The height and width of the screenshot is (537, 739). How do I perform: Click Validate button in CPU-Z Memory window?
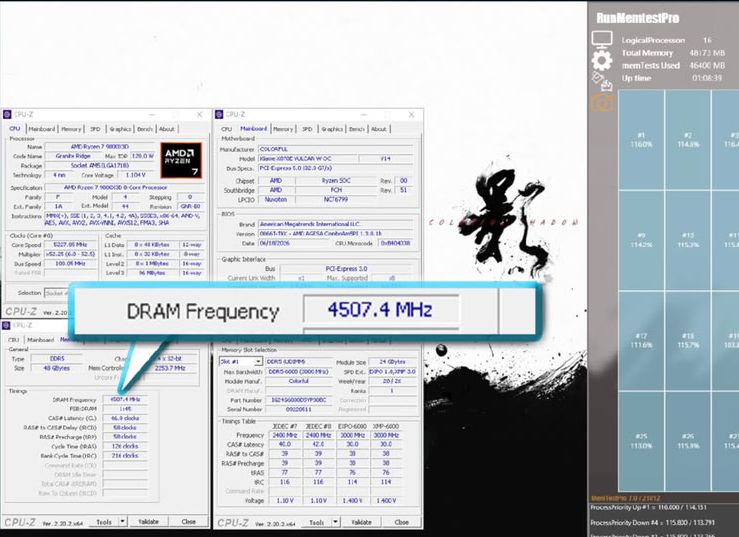(x=148, y=521)
